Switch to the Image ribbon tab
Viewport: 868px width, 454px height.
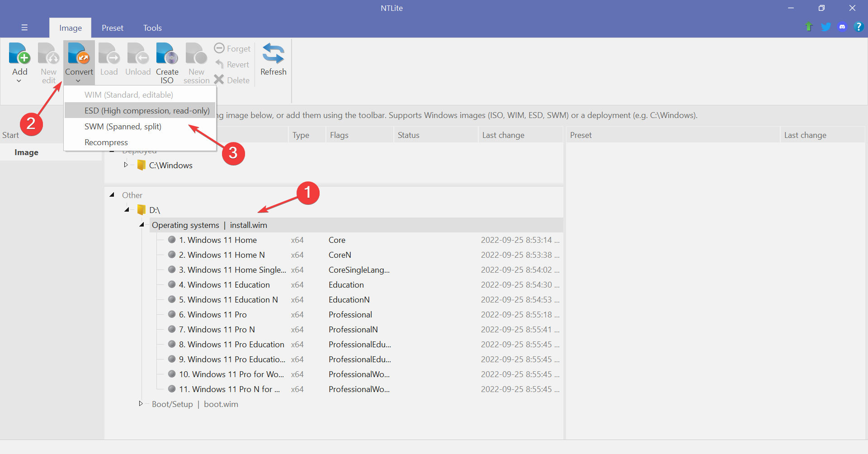point(71,28)
